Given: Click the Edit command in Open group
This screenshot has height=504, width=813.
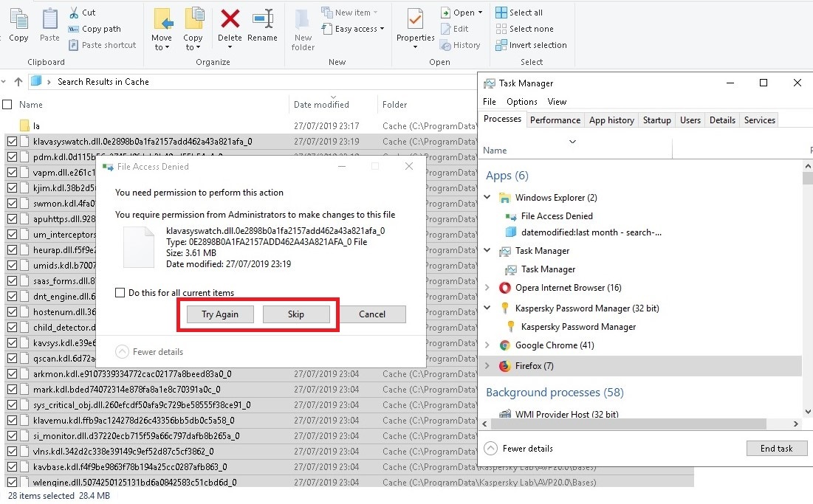Looking at the screenshot, I should [x=455, y=29].
